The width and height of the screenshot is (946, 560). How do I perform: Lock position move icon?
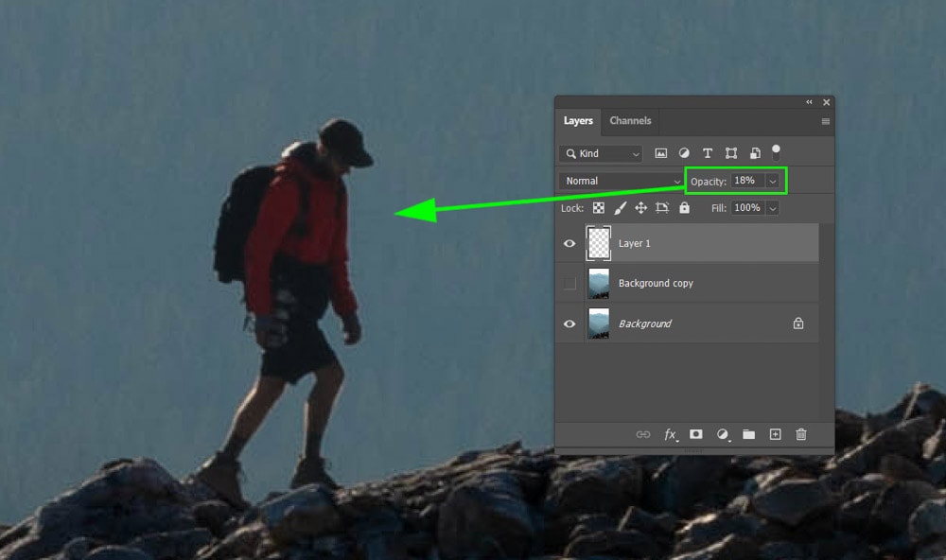640,208
